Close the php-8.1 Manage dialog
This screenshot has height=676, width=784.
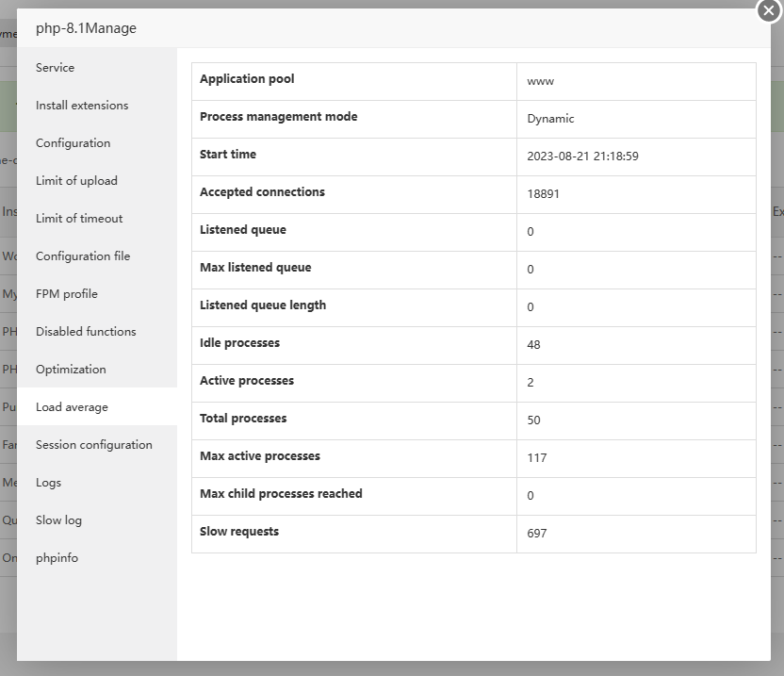769,10
